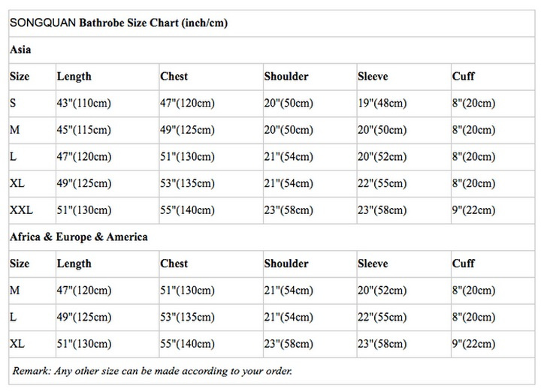Click the 9"(22cm) cuff cell in Asia XXL row
The width and height of the screenshot is (541, 392).
click(x=473, y=210)
